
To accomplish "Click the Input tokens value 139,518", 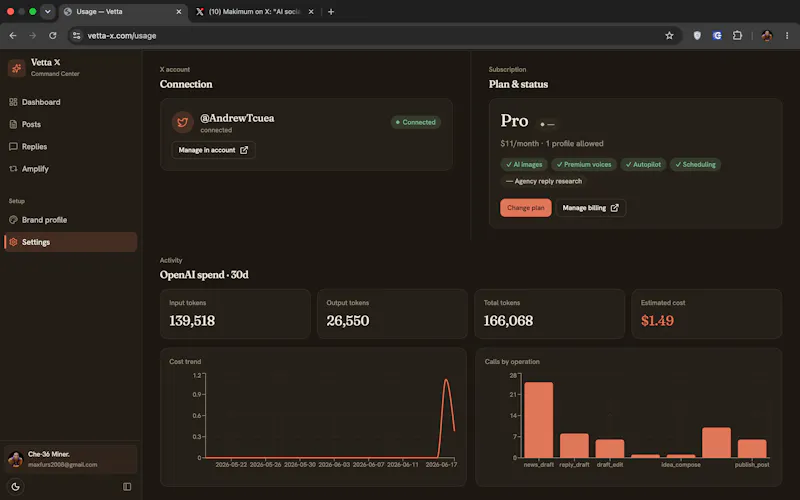I will 192,321.
